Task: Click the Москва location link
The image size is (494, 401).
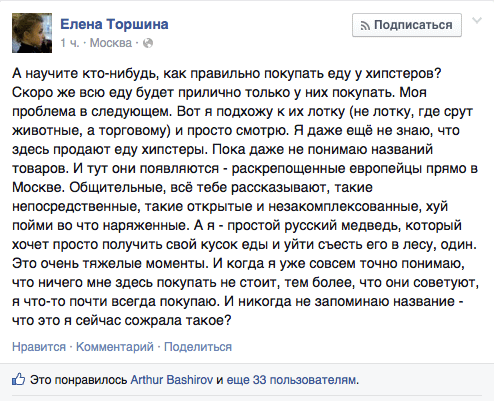Action: pos(111,43)
